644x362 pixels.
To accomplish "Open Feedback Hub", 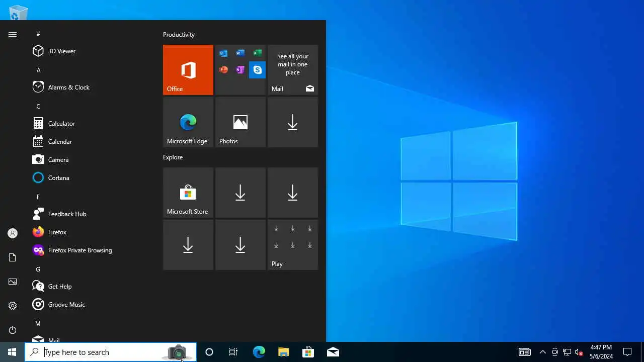I will pyautogui.click(x=92, y=214).
